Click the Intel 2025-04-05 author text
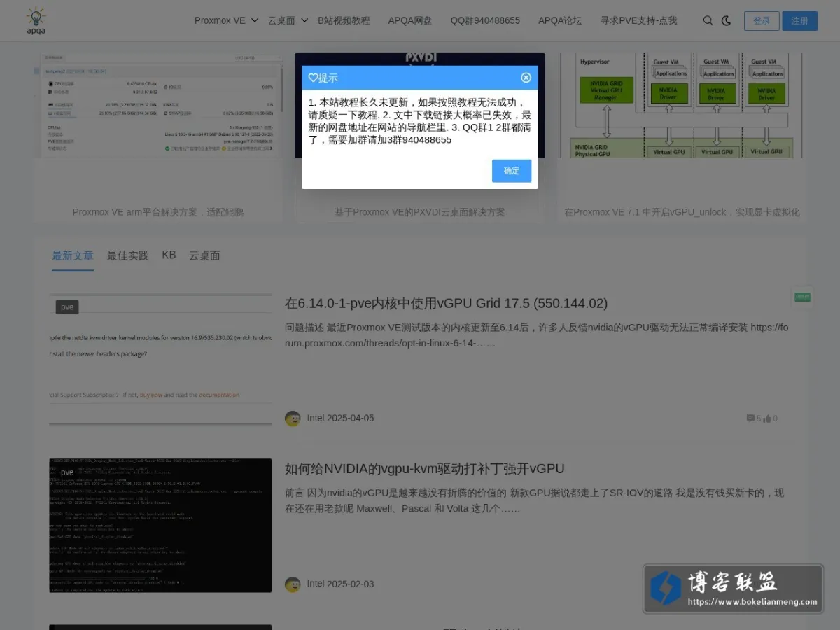The width and height of the screenshot is (840, 630). [x=340, y=419]
